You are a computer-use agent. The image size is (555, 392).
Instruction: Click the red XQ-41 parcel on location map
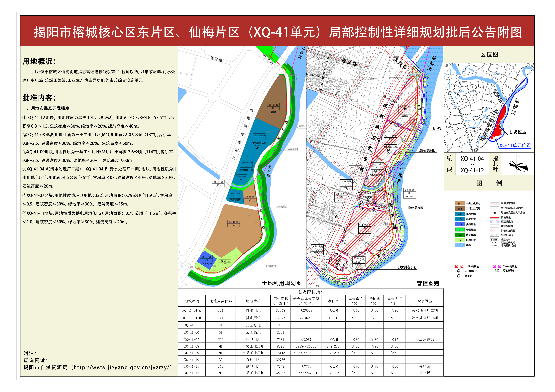[498, 122]
